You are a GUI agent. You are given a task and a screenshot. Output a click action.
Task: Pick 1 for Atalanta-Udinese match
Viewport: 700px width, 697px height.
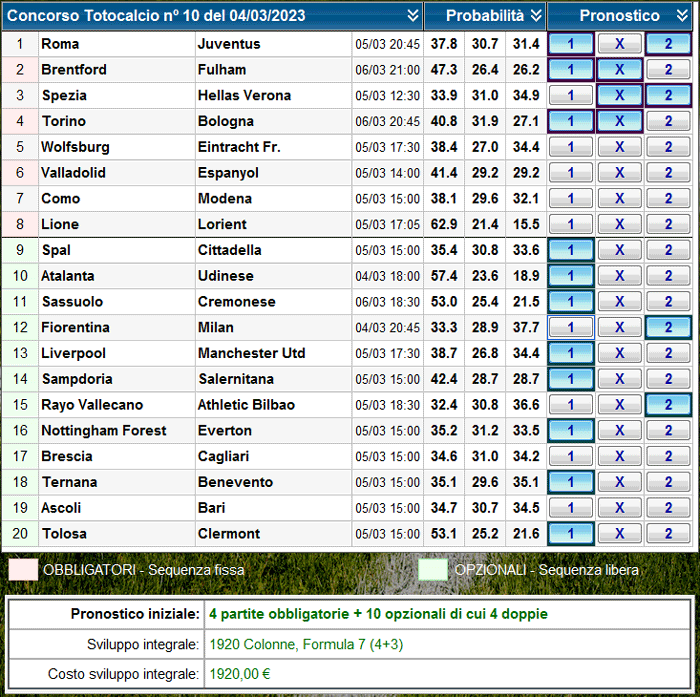pos(570,276)
